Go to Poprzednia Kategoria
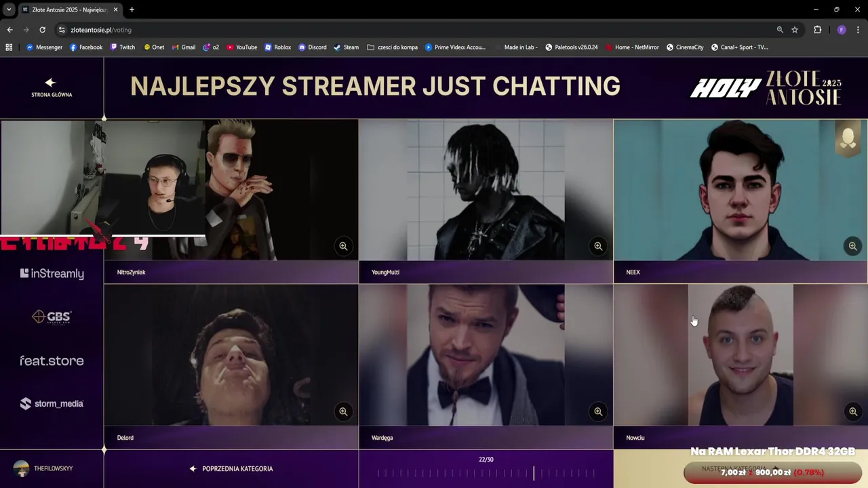 (231, 469)
